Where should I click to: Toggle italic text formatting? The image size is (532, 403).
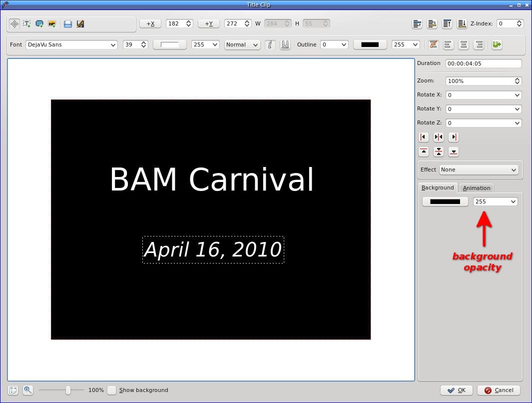270,44
